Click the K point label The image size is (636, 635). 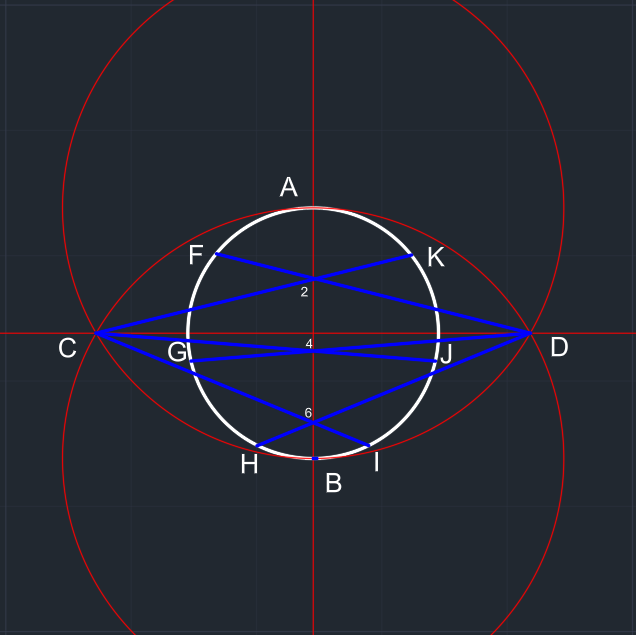click(x=436, y=257)
